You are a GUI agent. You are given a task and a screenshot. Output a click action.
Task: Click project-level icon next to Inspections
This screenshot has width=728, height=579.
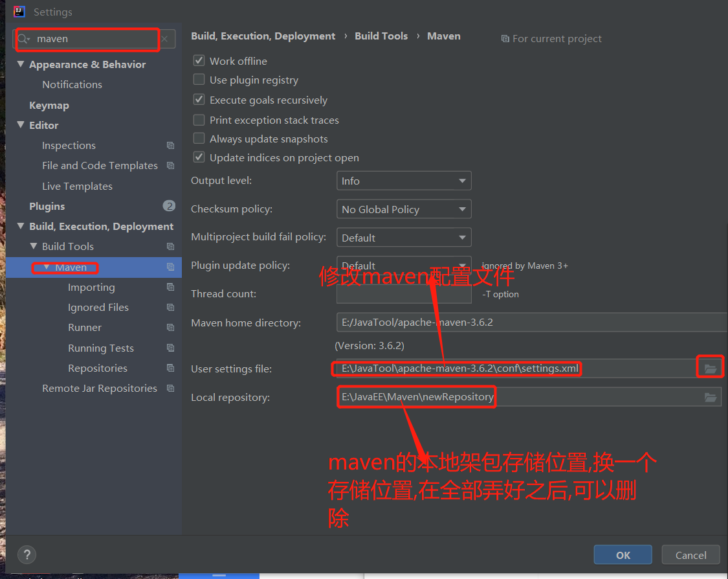(x=170, y=146)
